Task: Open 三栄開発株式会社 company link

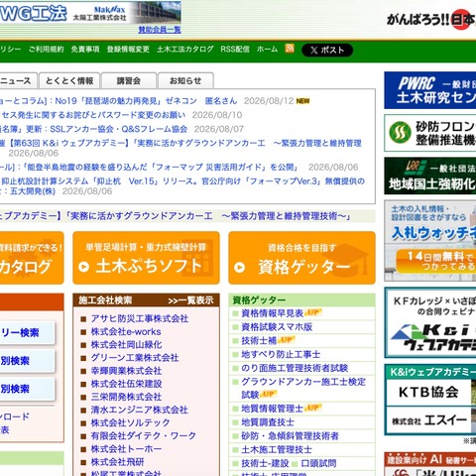Action: coord(126,397)
